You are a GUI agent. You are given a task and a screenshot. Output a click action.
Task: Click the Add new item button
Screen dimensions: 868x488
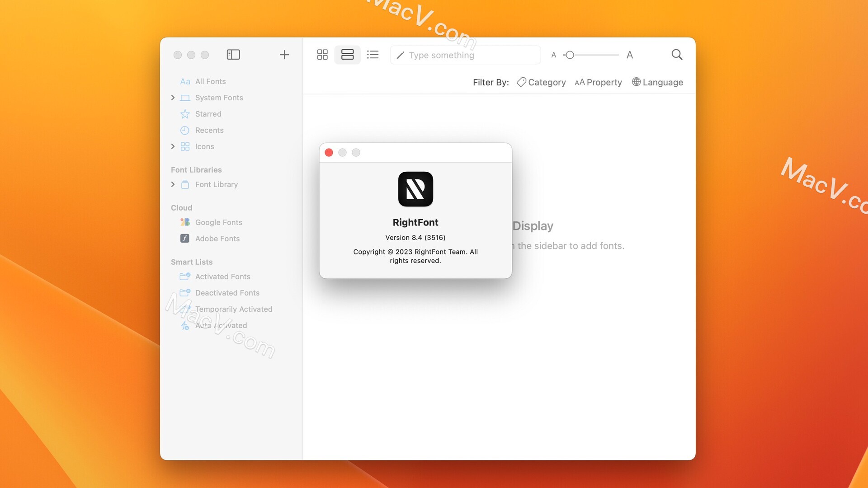(284, 55)
